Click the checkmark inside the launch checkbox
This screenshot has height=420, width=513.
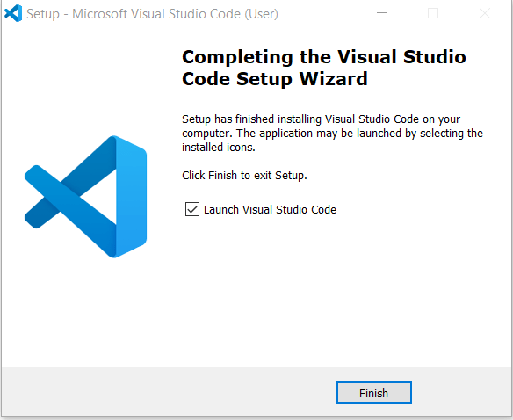coord(192,209)
